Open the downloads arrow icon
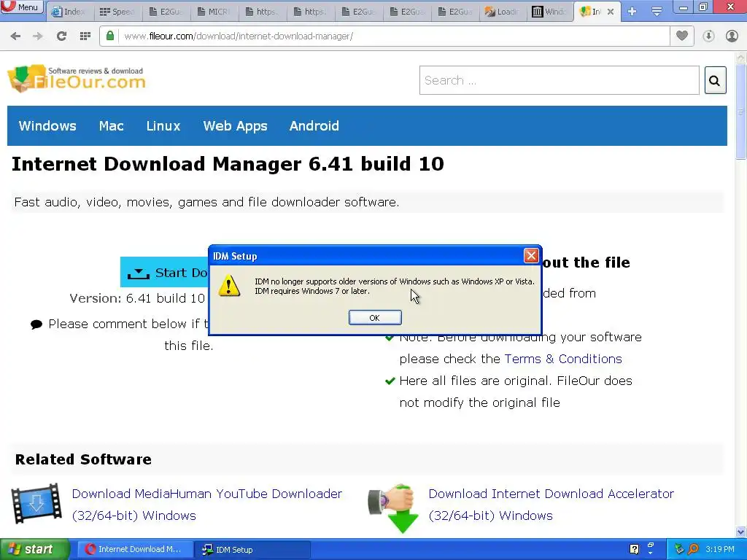The width and height of the screenshot is (747, 560). [x=708, y=36]
